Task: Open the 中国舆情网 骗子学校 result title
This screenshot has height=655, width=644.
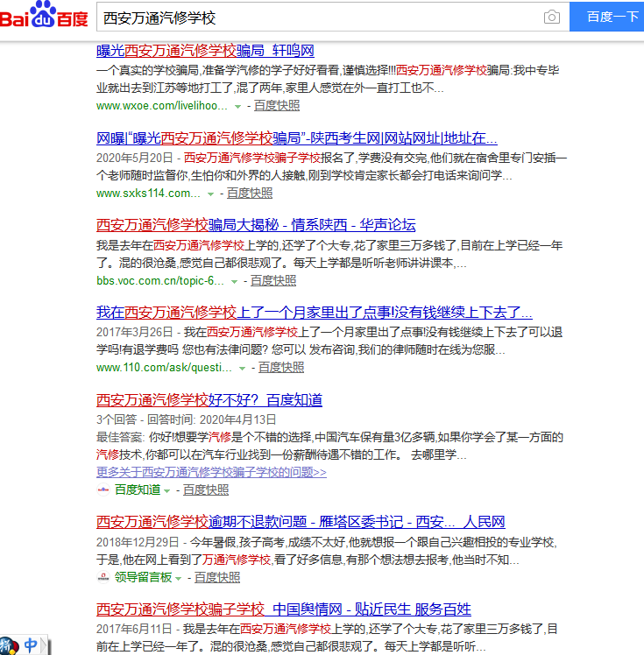Action: 284,609
